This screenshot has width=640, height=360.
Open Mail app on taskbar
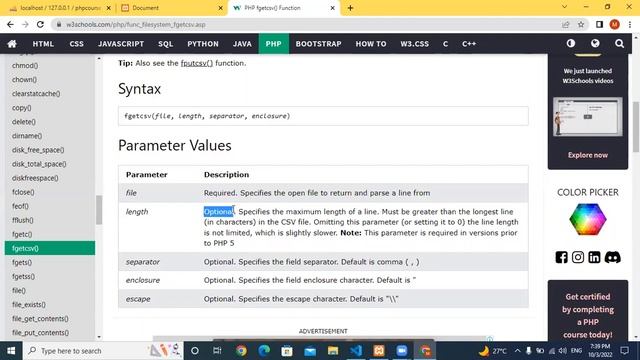pos(310,351)
